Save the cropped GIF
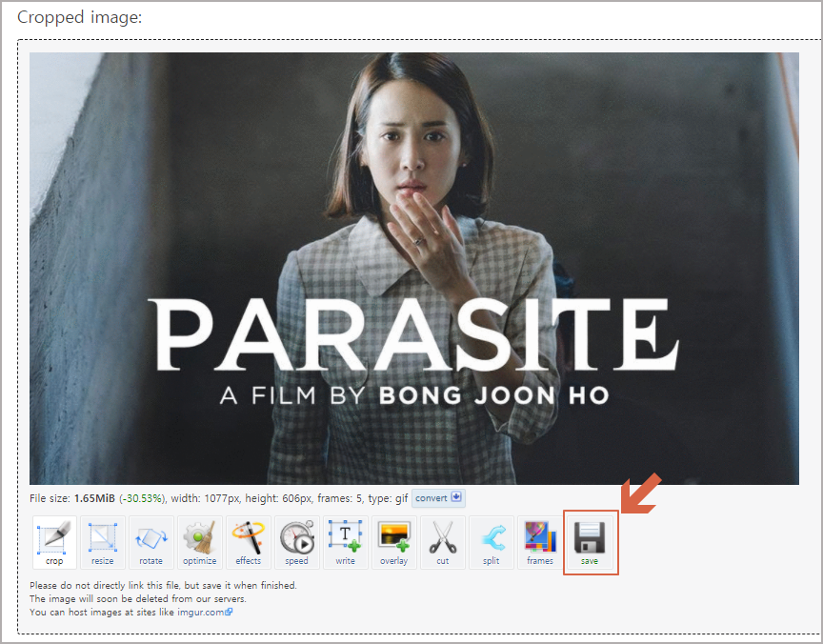 pos(590,542)
